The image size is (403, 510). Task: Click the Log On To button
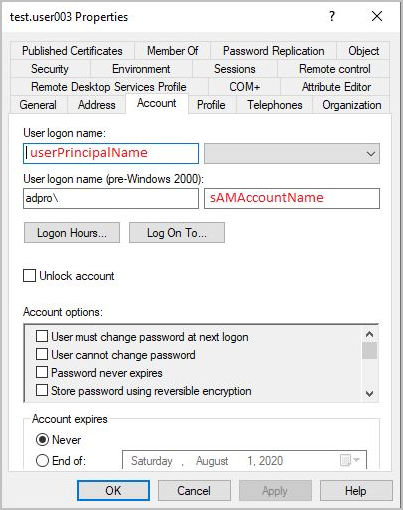(177, 233)
